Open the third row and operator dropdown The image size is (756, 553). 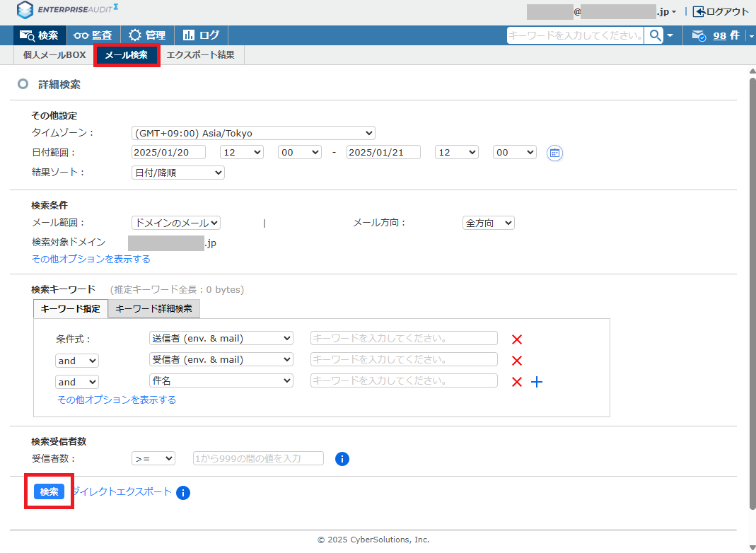(x=76, y=382)
